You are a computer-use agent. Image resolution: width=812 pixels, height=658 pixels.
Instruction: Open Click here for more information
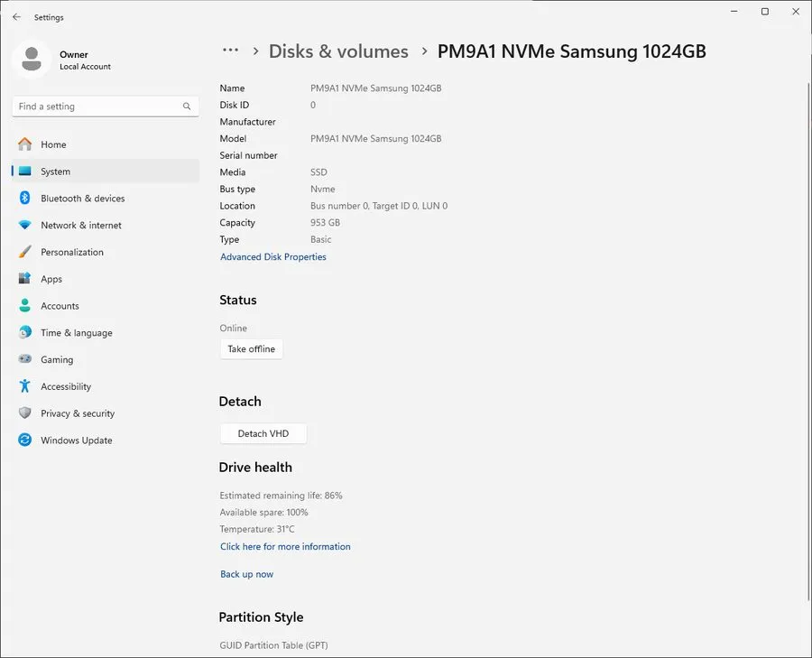pyautogui.click(x=285, y=547)
